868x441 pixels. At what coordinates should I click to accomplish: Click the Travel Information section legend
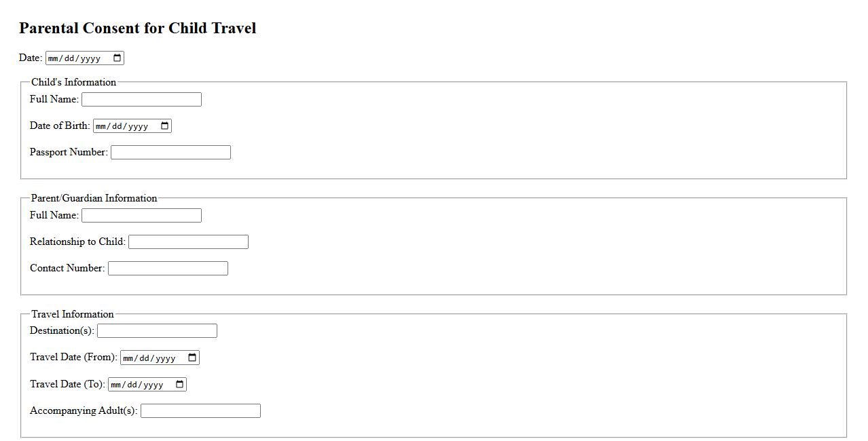pyautogui.click(x=73, y=314)
